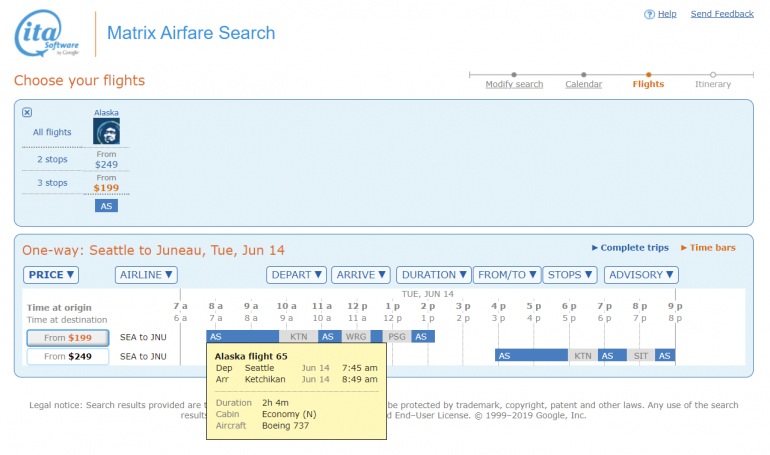Screen dimensions: 770x455
Task: Expand the STOPS filter dropdown
Action: [570, 275]
